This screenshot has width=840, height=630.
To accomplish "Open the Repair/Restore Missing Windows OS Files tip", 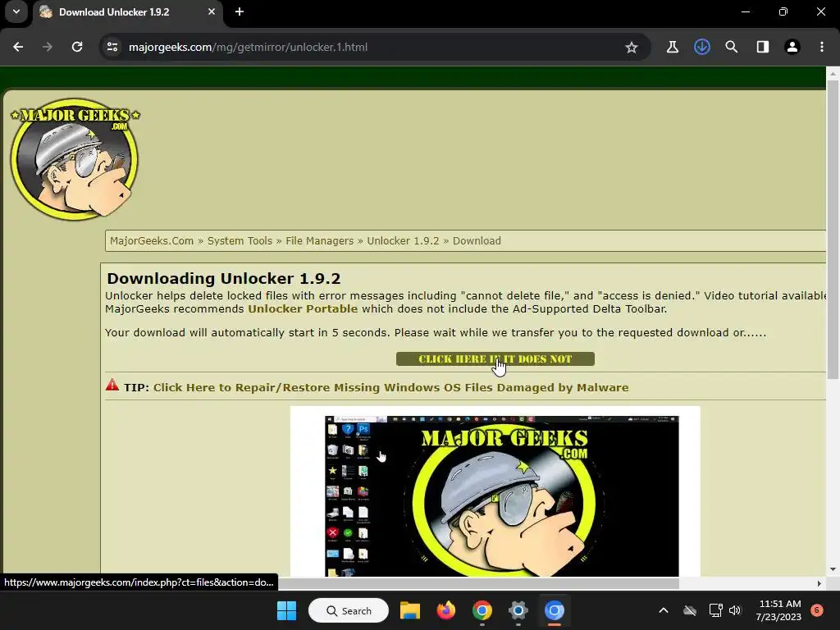I will point(391,387).
